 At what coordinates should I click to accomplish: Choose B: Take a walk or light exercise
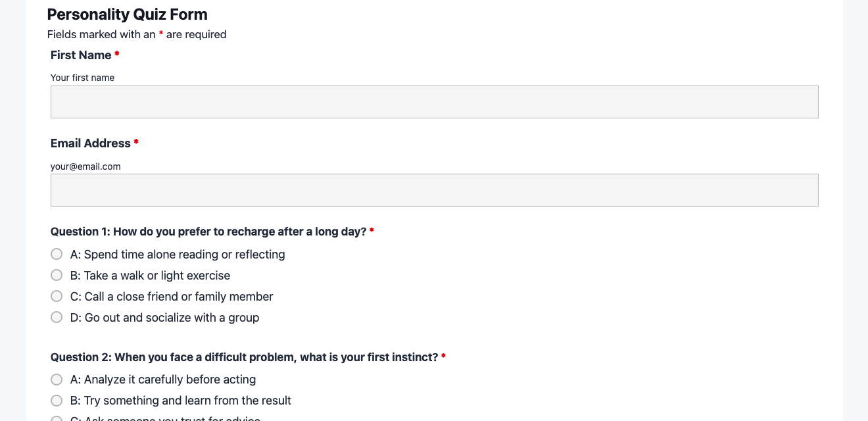(x=57, y=275)
